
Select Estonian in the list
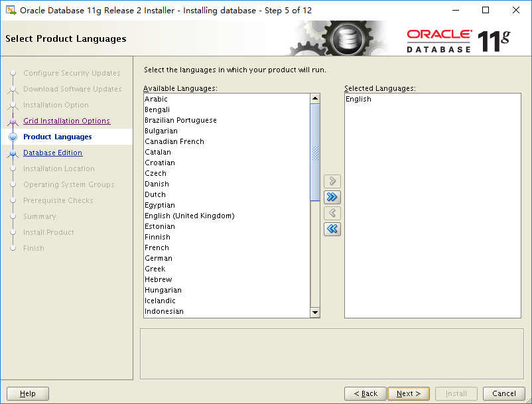pos(227,227)
